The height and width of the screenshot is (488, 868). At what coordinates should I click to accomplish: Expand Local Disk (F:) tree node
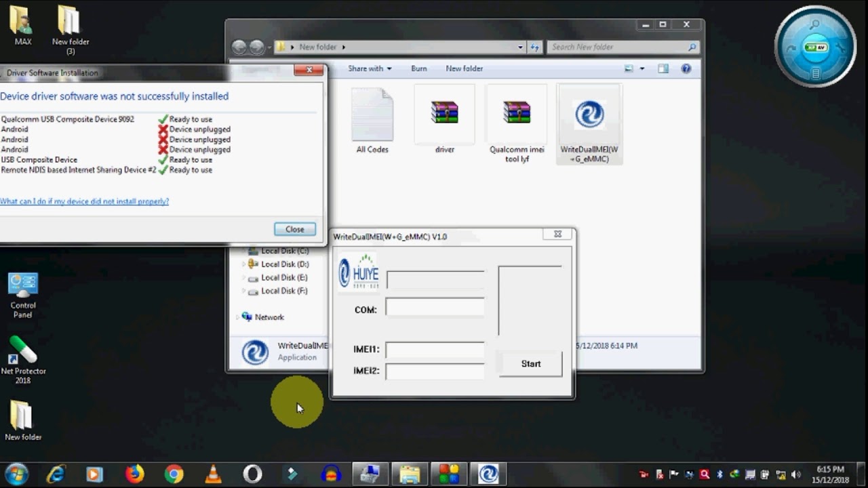(x=244, y=291)
